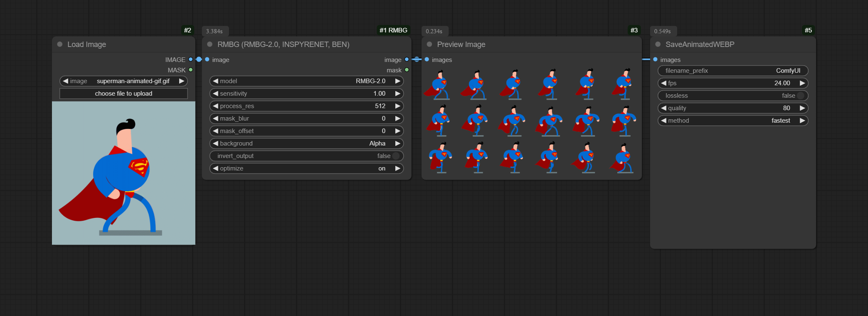Increase fps value with right arrow
The image size is (868, 316).
point(802,83)
